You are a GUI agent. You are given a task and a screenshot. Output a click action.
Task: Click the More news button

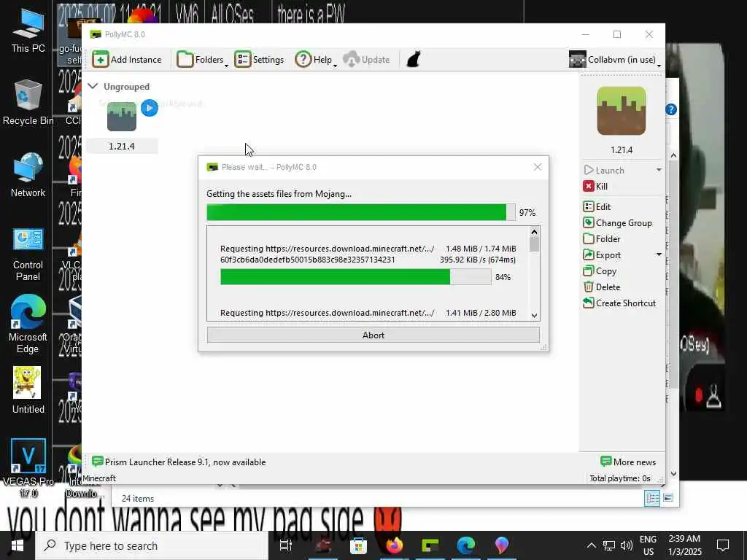click(628, 462)
